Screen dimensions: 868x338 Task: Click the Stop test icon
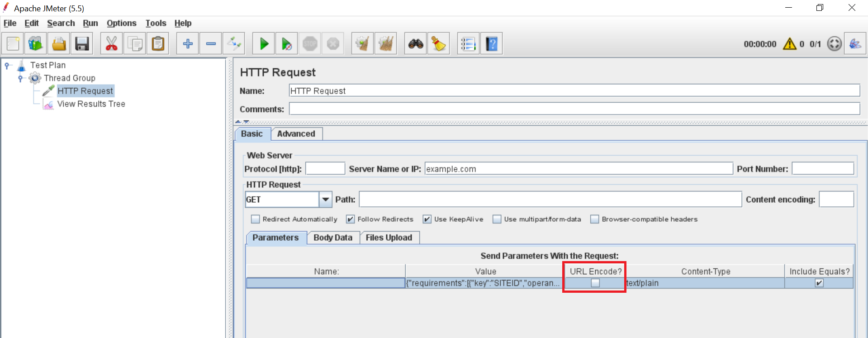tap(310, 44)
